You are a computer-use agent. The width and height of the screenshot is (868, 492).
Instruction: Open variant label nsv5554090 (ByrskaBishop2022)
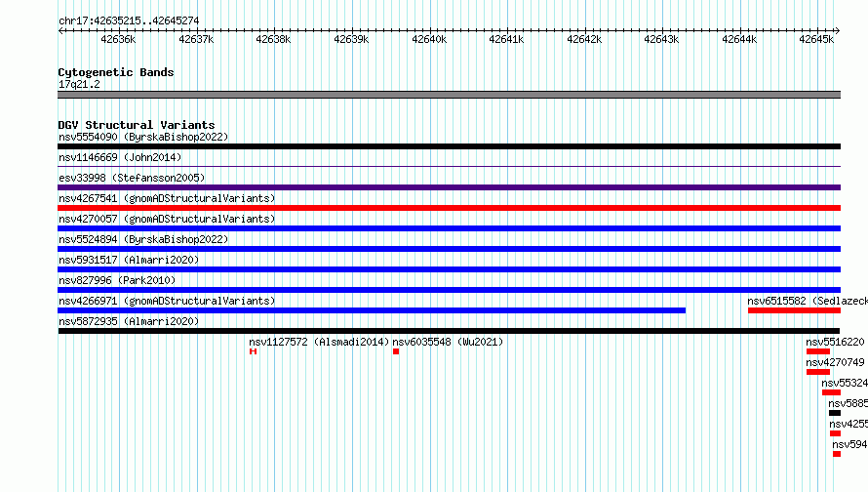tap(143, 137)
